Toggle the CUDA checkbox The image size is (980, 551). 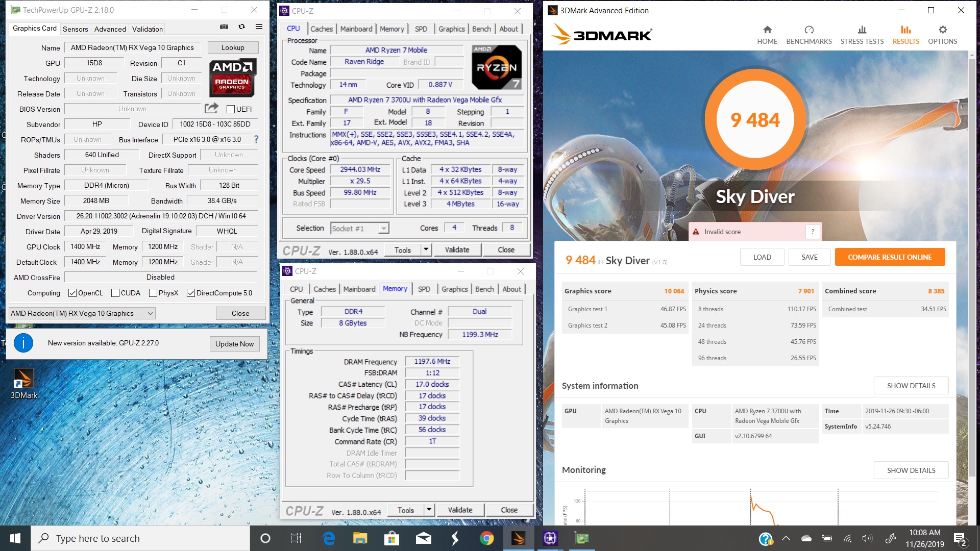(115, 293)
